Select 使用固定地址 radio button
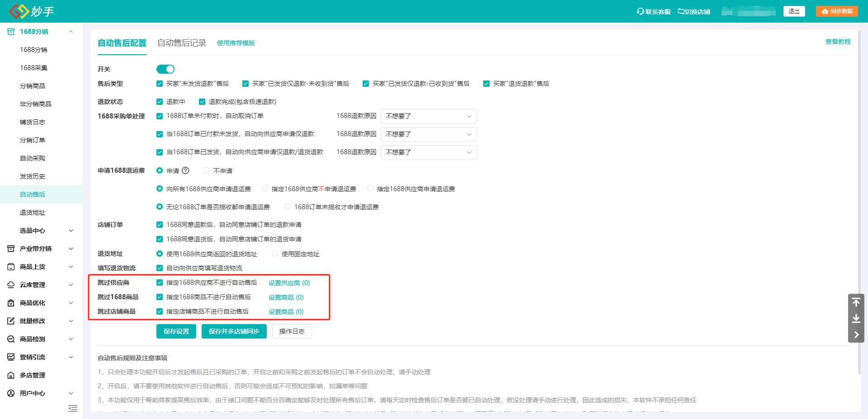Viewport: 868px width, 419px height. coord(275,254)
